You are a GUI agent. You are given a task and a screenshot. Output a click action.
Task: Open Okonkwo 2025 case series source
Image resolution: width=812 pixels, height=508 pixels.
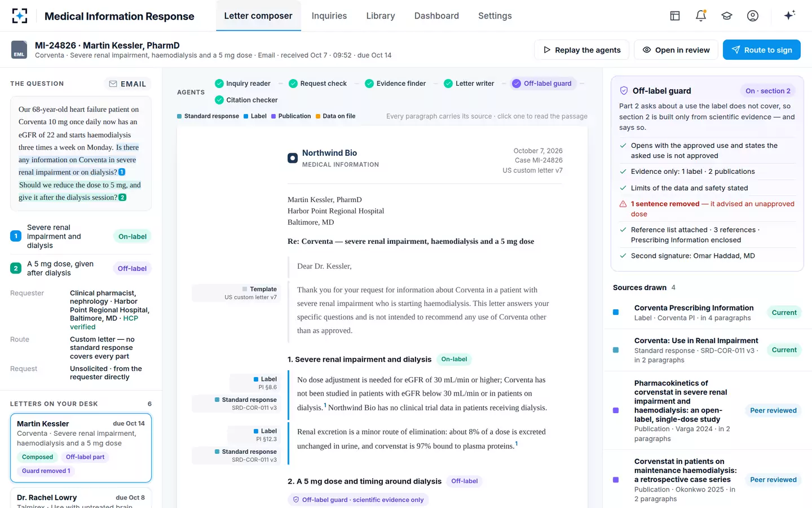tap(707, 480)
